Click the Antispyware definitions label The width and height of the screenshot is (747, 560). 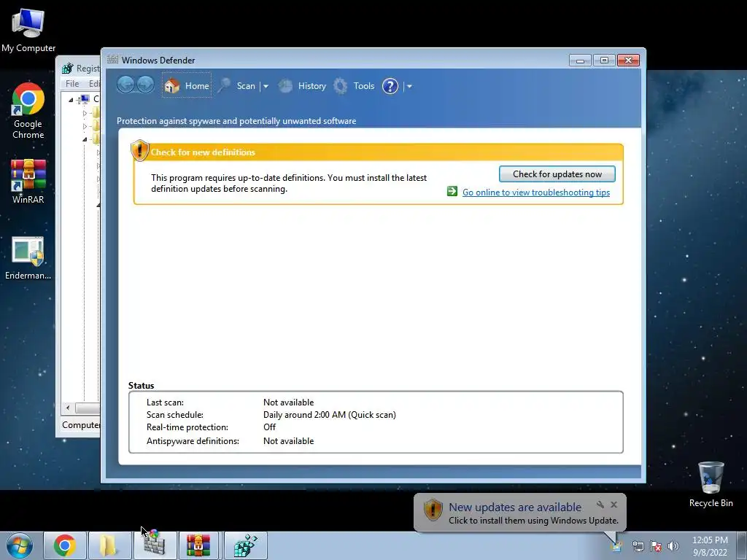coord(193,441)
